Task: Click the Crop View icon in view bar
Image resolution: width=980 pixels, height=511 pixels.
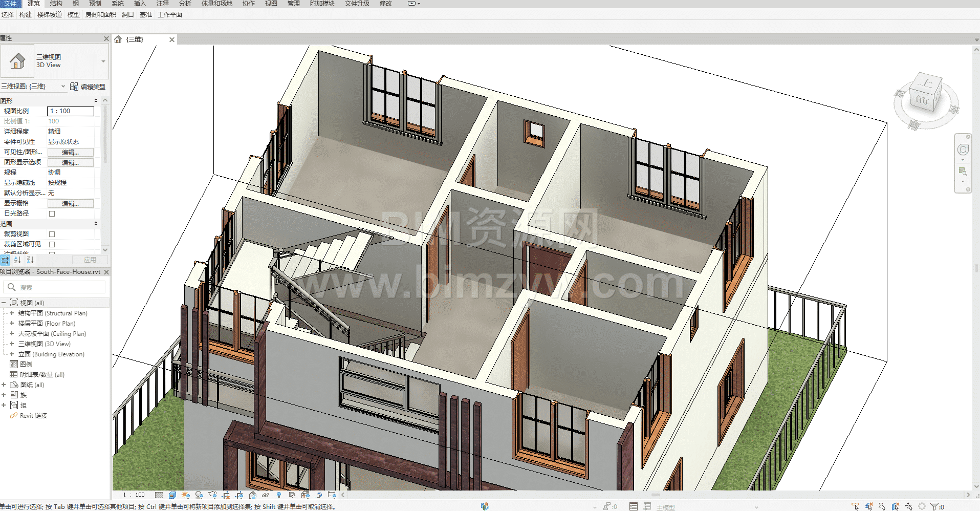Action: 226,495
